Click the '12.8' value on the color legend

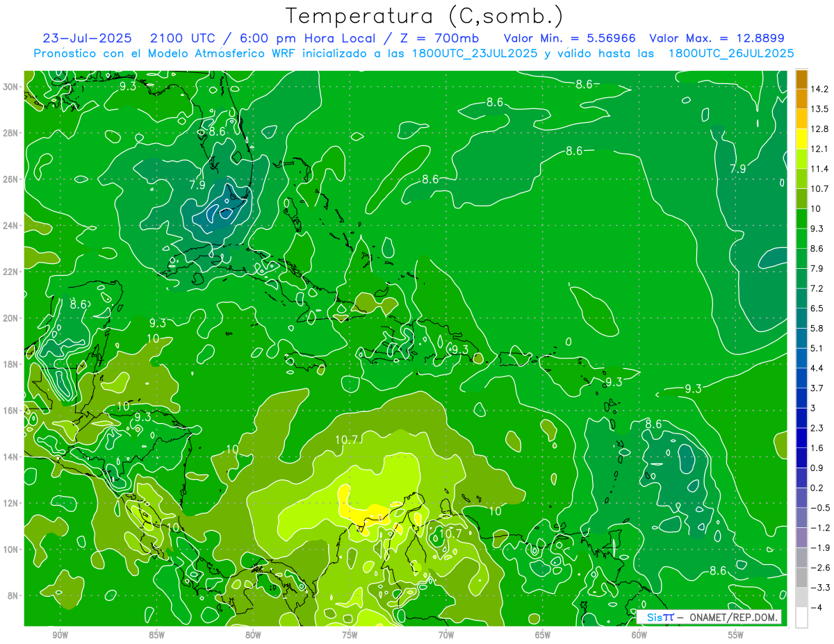pos(819,129)
